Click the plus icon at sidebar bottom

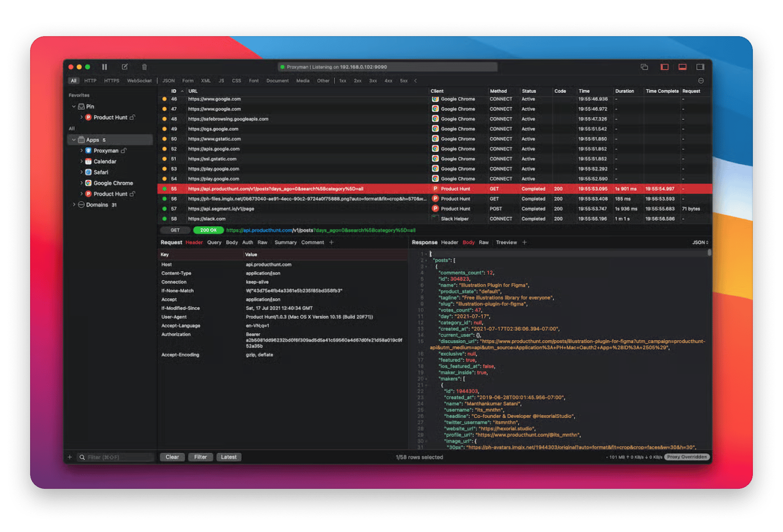point(70,457)
